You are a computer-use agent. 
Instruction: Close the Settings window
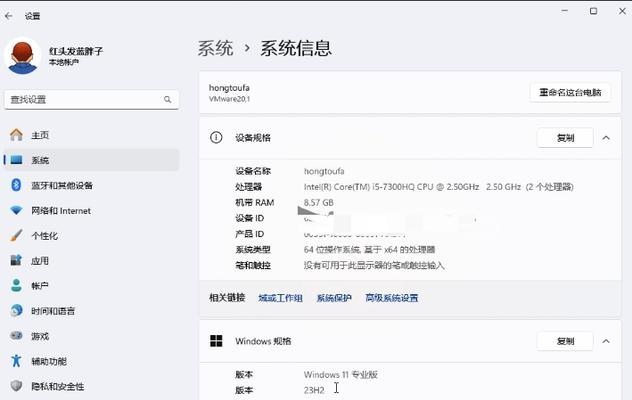pos(622,11)
